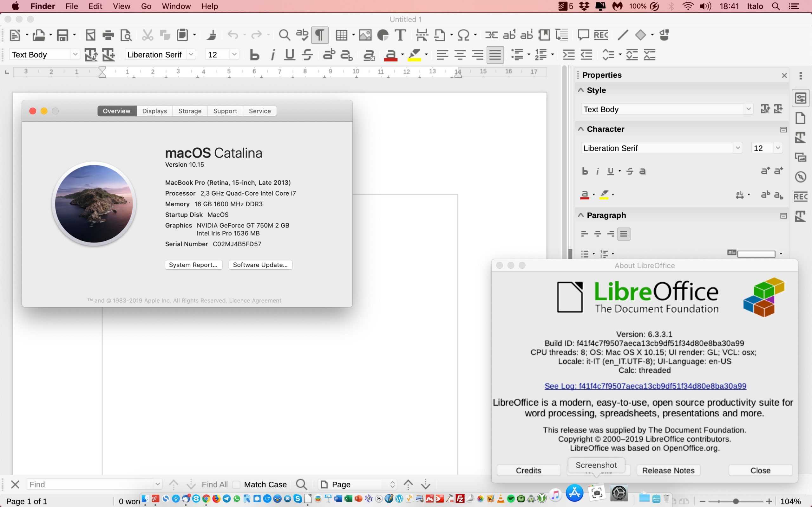Toggle Justified alignment in toolbar

tap(495, 55)
